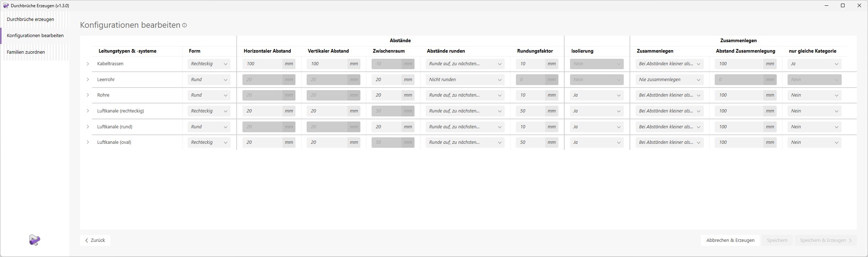Click the info icon beside Konfigurationen bearbeiten
This screenshot has width=868, height=257.
[x=184, y=25]
